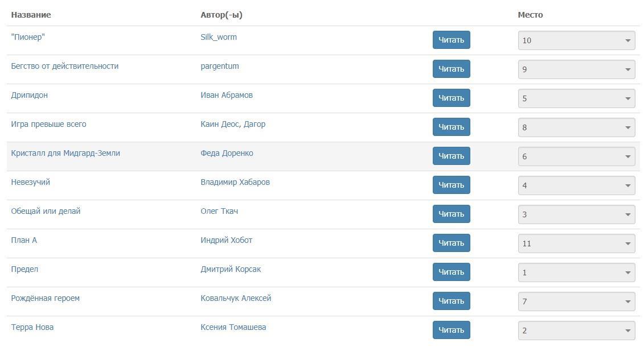Click the title link Кристалл для Мидгард-Земли

coord(65,153)
